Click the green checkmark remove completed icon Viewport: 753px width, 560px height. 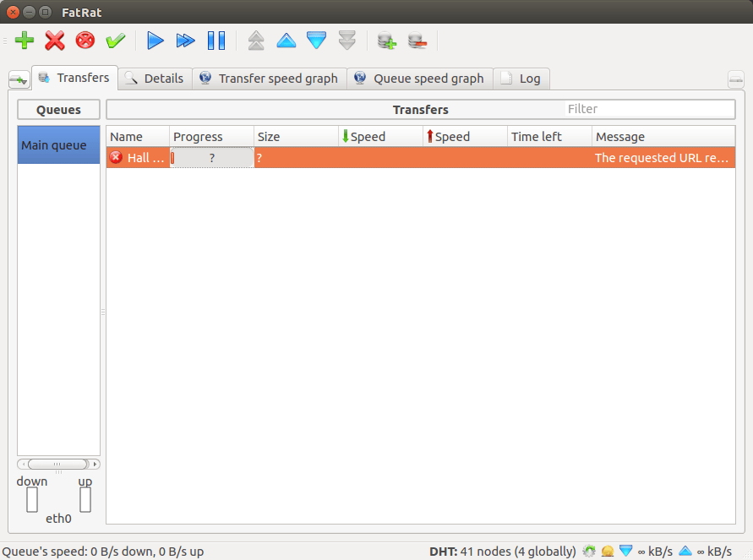tap(116, 41)
